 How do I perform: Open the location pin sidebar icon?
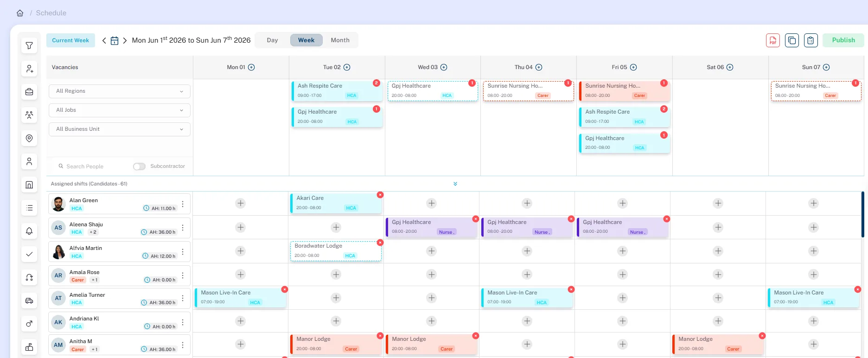(29, 138)
